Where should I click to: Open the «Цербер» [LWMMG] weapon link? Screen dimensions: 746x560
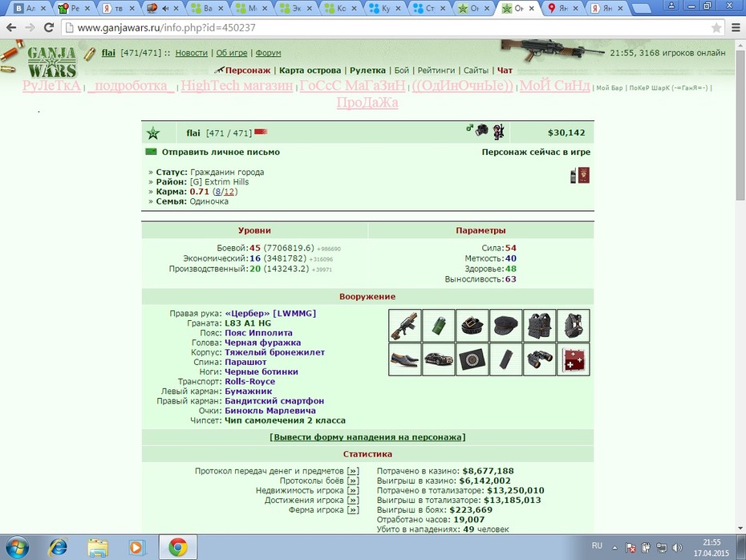pyautogui.click(x=270, y=314)
